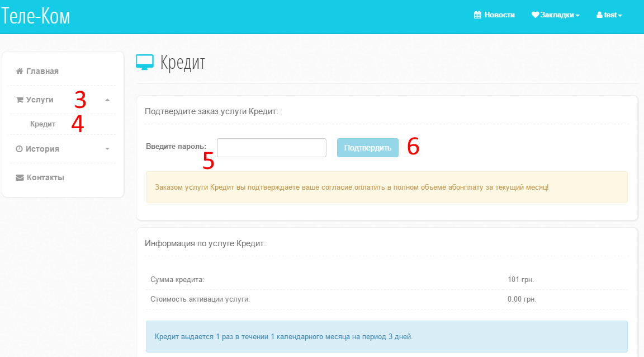Open the test account dropdown caret

point(620,16)
